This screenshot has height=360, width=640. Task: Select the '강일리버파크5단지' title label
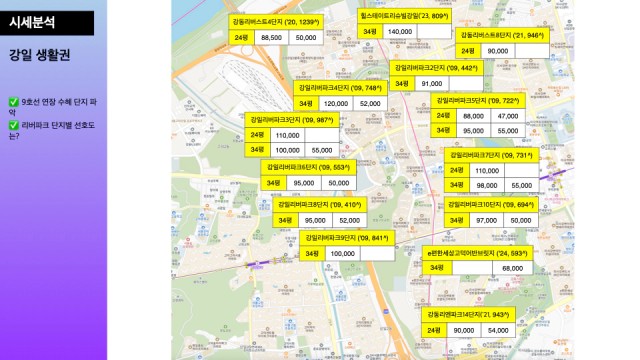click(x=478, y=100)
